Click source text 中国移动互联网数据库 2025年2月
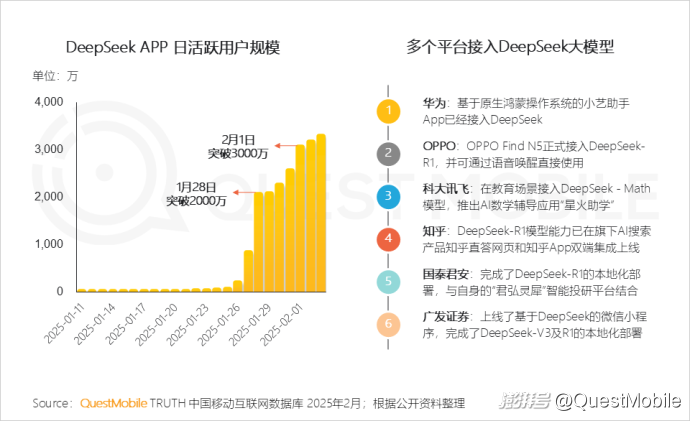Screen dimensions: 690x421 [x=275, y=403]
